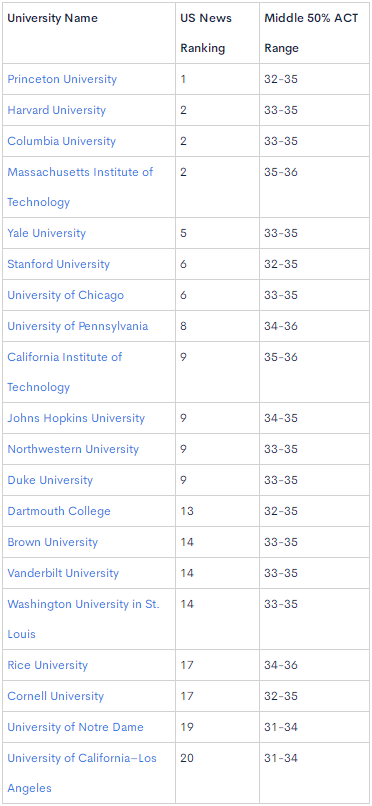Select the Stanford University link
The width and height of the screenshot is (372, 806).
[59, 264]
